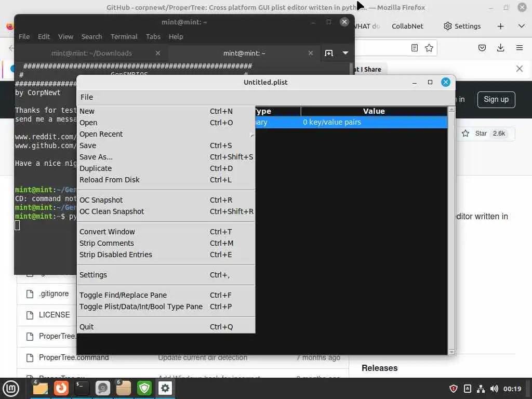Image resolution: width=532 pixels, height=399 pixels.
Task: Select Strip Disabled Entries
Action: click(166, 255)
